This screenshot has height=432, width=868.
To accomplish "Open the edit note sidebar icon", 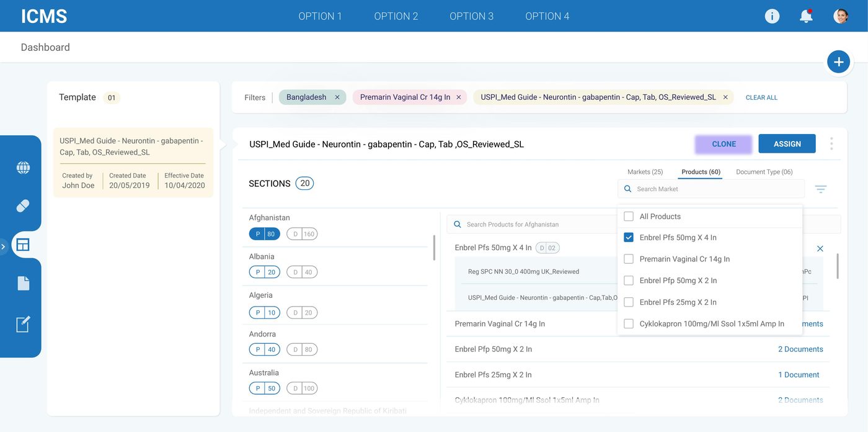I will (23, 324).
